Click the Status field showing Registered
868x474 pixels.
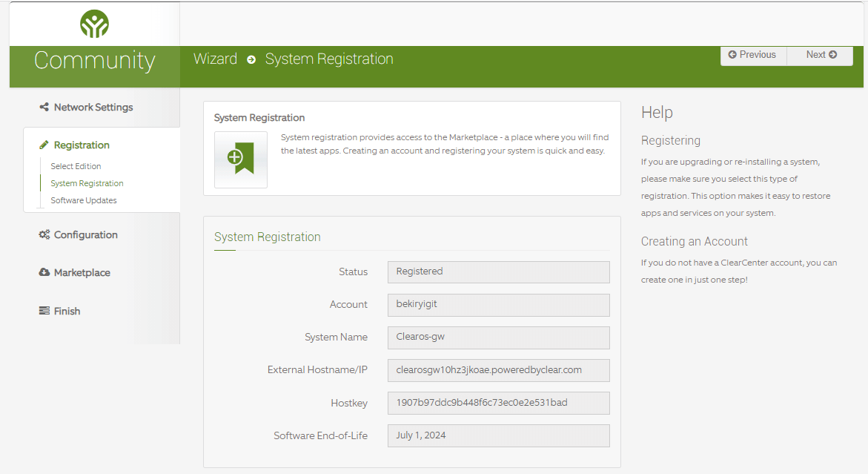(x=498, y=271)
